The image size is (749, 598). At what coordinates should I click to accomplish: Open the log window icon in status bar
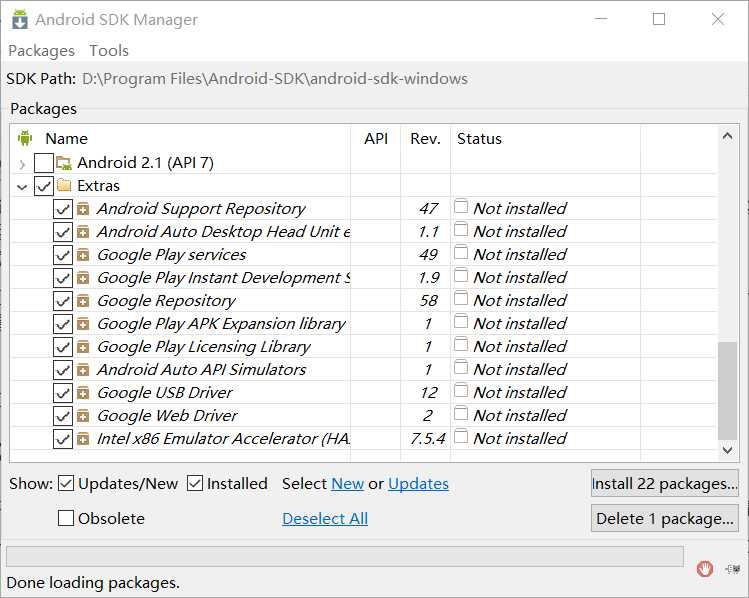point(733,568)
